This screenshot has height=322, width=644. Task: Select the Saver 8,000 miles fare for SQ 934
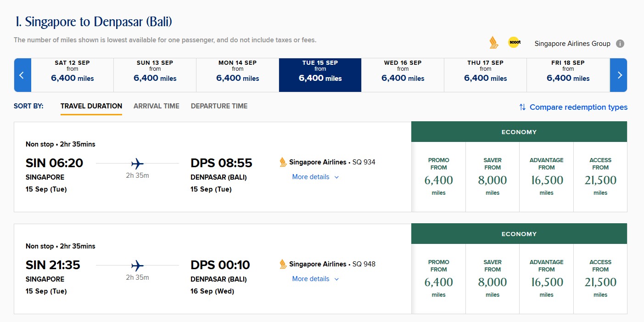click(492, 177)
